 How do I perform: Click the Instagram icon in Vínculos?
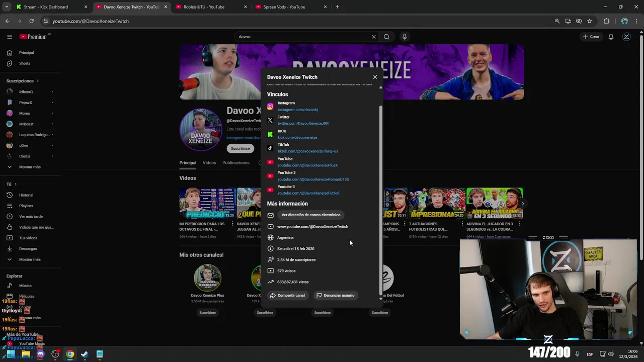(270, 106)
